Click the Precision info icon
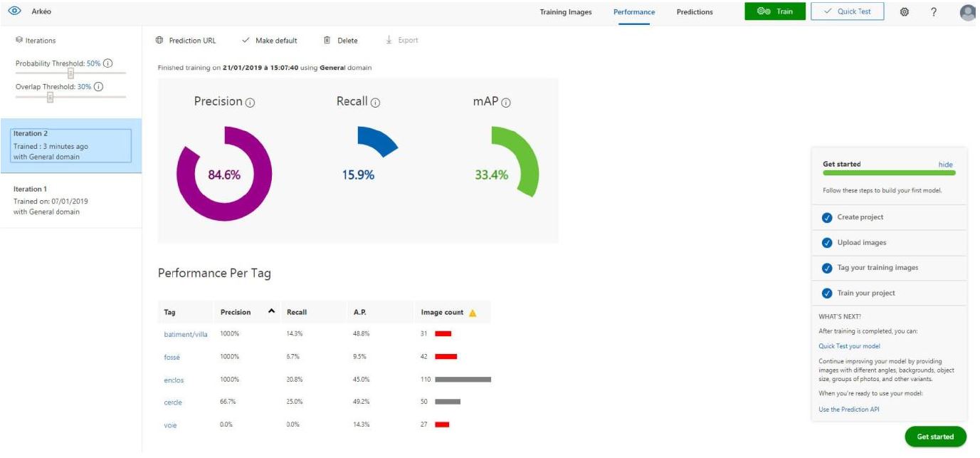This screenshot has height=458, width=980. (250, 103)
